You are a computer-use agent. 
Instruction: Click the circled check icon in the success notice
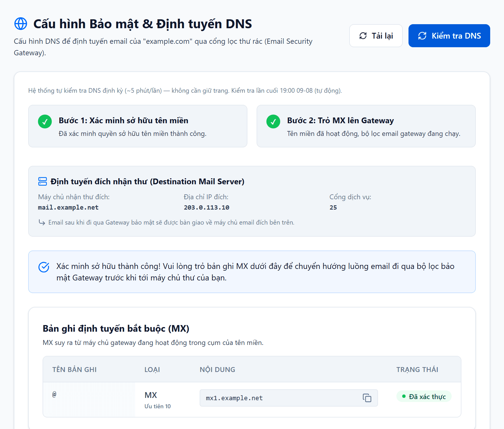pos(44,267)
